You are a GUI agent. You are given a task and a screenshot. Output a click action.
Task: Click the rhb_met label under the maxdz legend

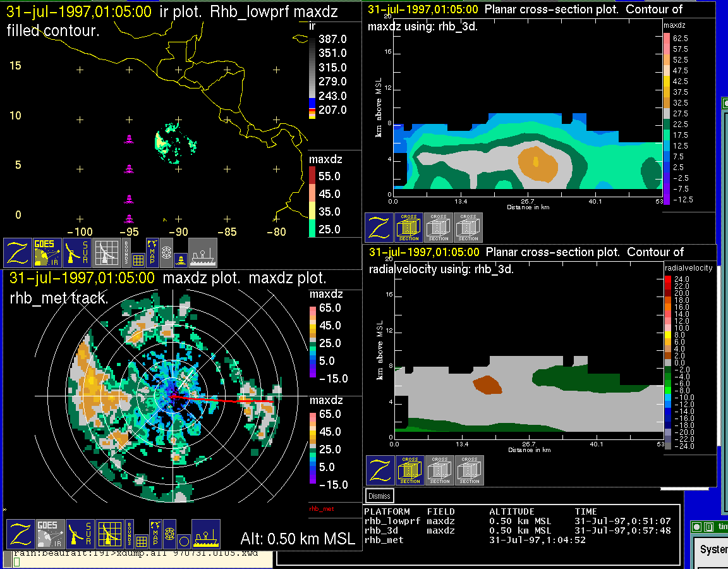pos(321,508)
